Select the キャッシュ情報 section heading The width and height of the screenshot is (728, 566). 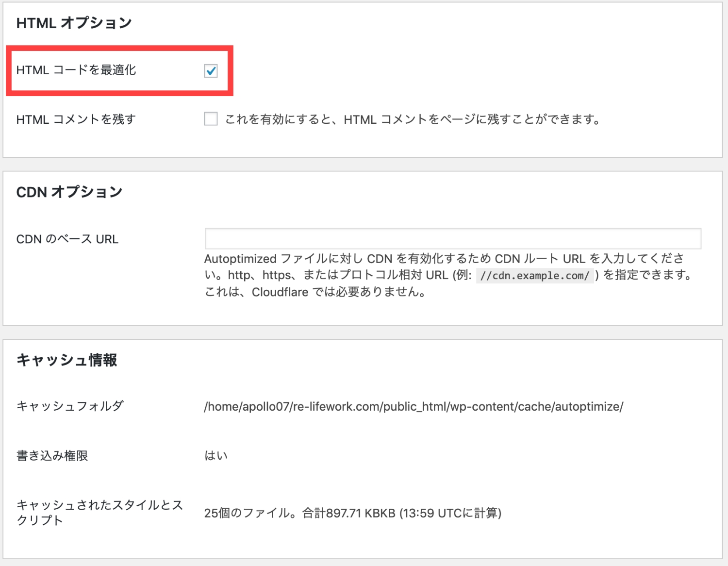(x=66, y=360)
